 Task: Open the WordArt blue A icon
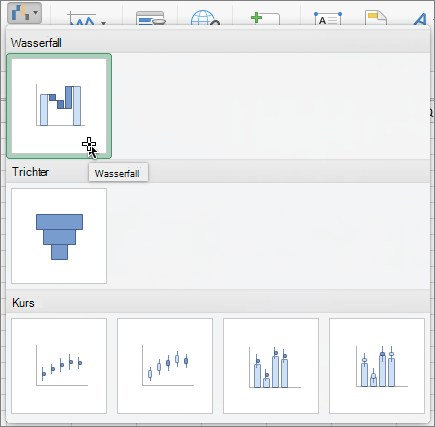tap(420, 19)
